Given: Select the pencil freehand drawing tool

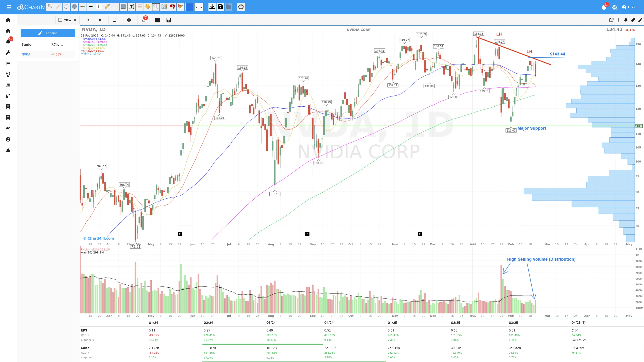Looking at the screenshot, I should 107,7.
